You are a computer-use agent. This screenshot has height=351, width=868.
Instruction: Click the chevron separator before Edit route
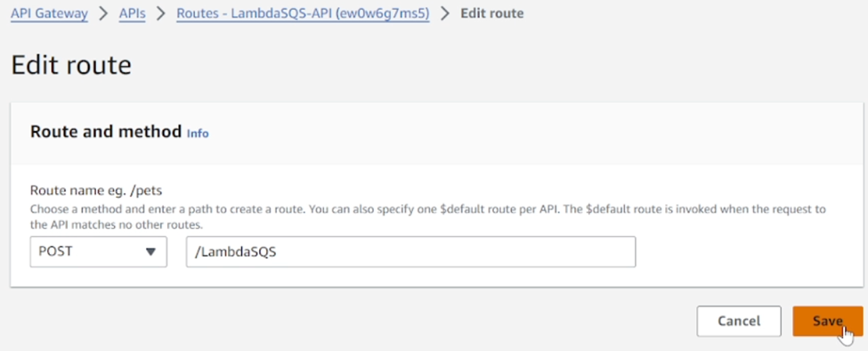pyautogui.click(x=445, y=13)
